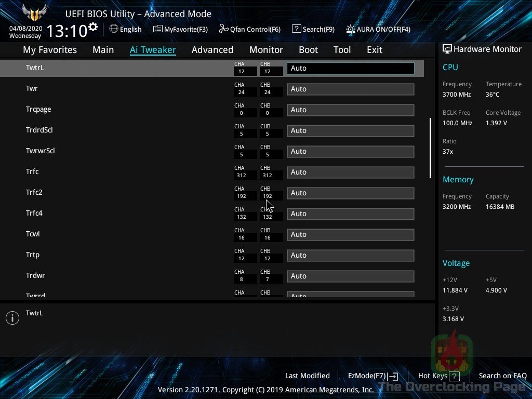Click the settings gear next to the clock
The height and width of the screenshot is (399, 532).
[93, 27]
